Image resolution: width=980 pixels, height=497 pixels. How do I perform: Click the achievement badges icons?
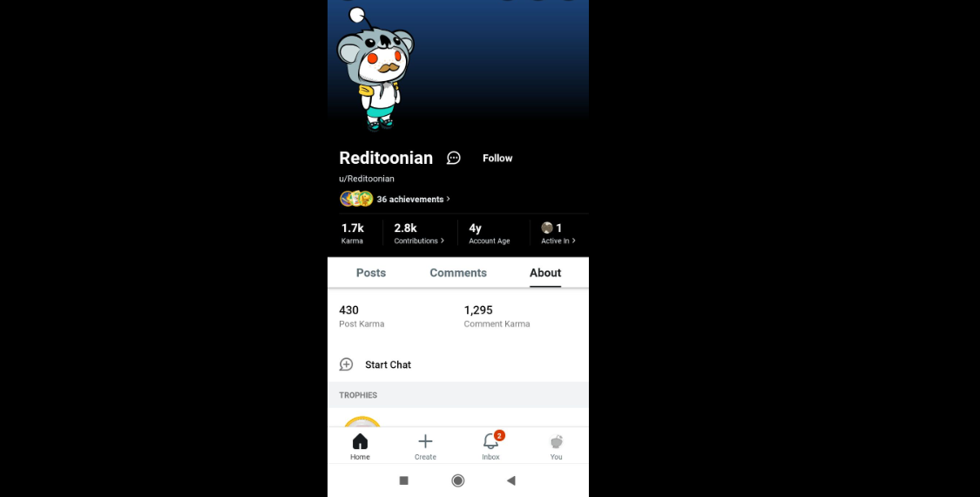pyautogui.click(x=356, y=199)
